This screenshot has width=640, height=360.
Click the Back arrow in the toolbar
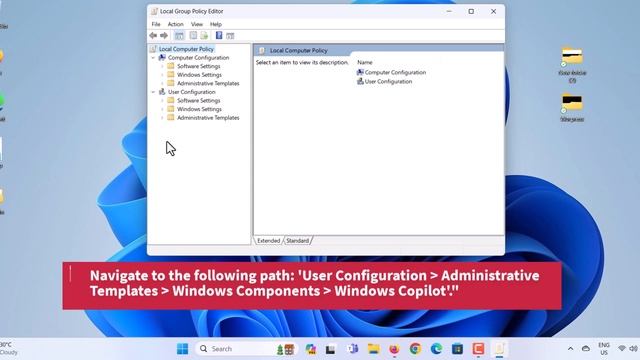[153, 36]
